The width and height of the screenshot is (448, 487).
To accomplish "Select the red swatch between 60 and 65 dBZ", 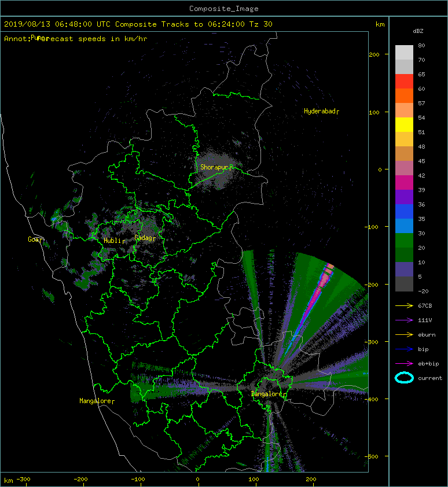I will pyautogui.click(x=404, y=82).
